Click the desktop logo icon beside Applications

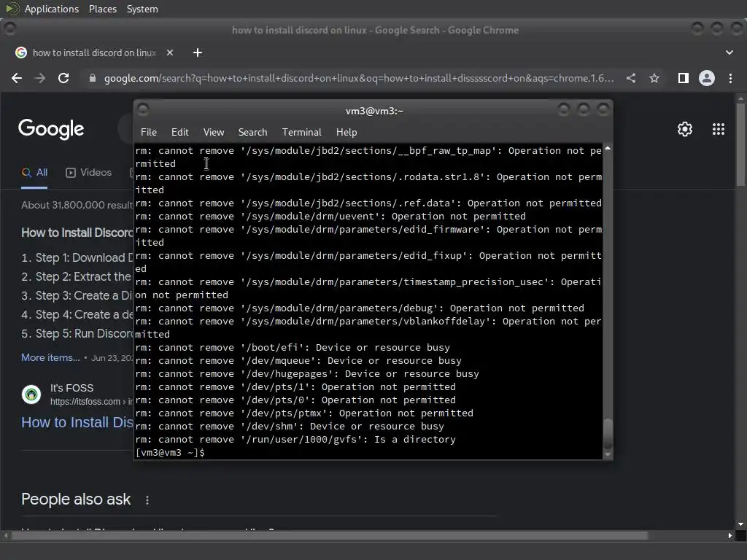pos(12,9)
